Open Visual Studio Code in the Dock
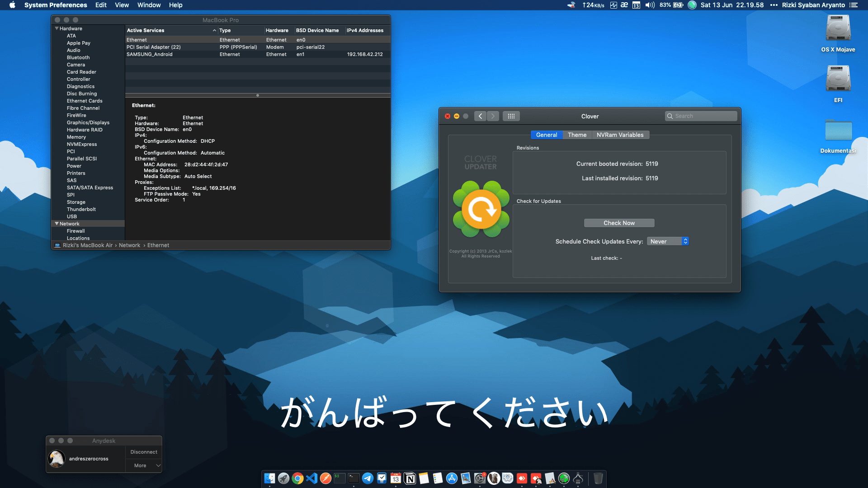This screenshot has height=488, width=868. (x=312, y=478)
